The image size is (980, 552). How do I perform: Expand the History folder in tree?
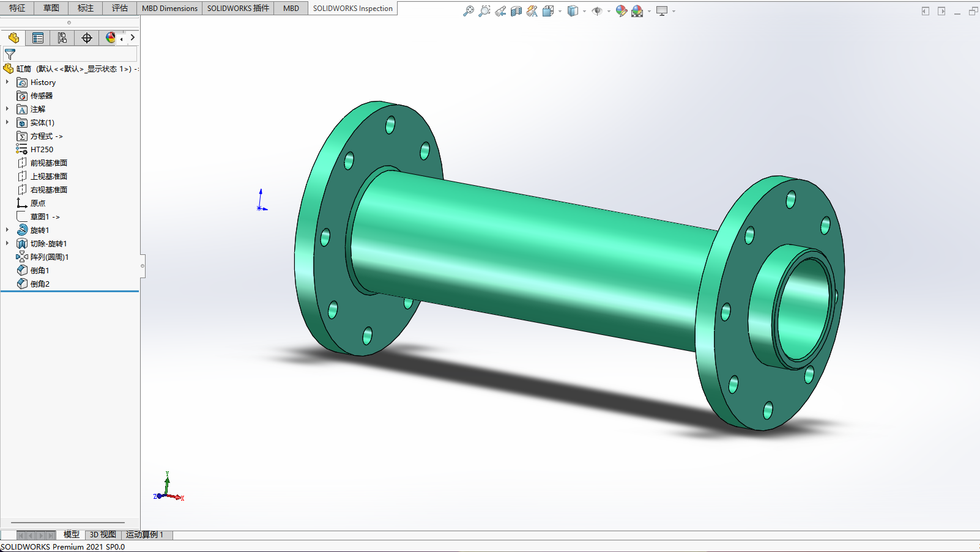click(x=7, y=82)
